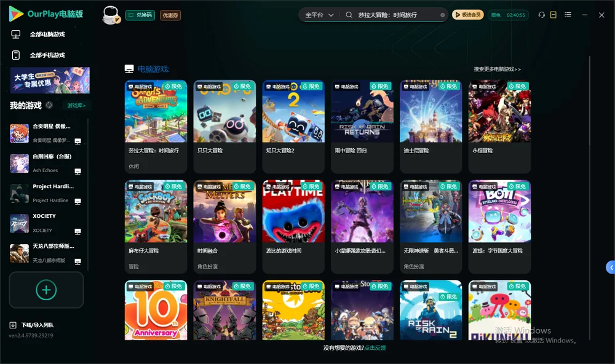Click the monitor icon beside 全部电脑游戏
This screenshot has width=615, height=364.
(16, 34)
